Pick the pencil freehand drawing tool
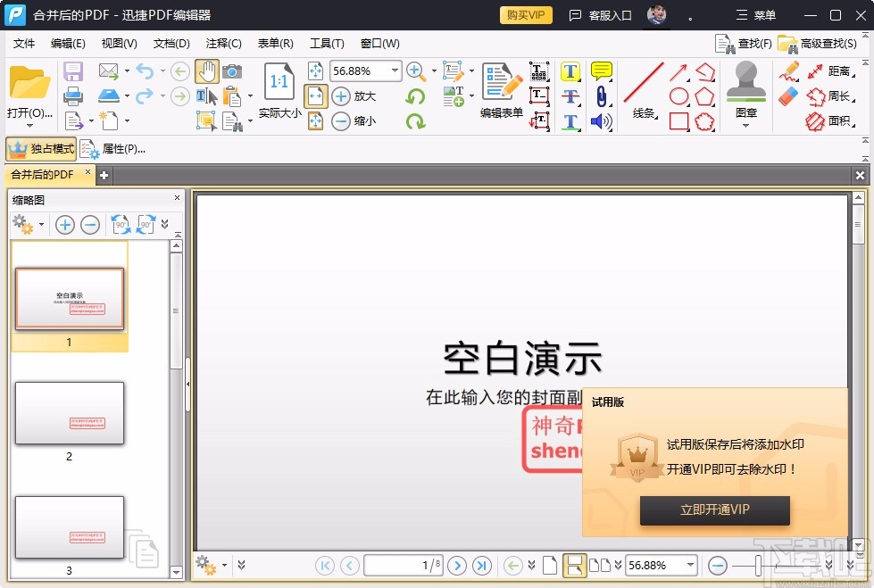This screenshot has height=588, width=874. (x=790, y=71)
